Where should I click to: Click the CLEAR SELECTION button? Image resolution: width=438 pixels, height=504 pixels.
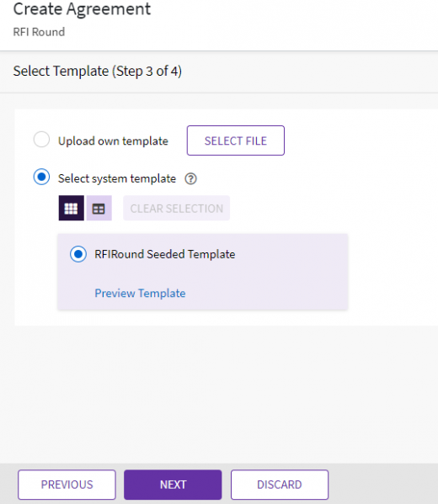point(176,208)
